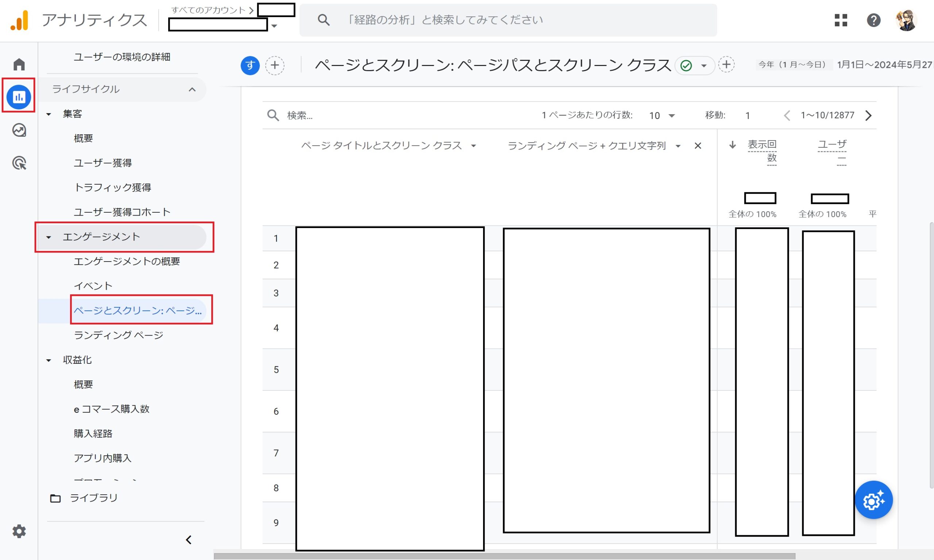
Task: Open ページ タイトルとスクリーン クラス dimension dropdown
Action: click(473, 146)
